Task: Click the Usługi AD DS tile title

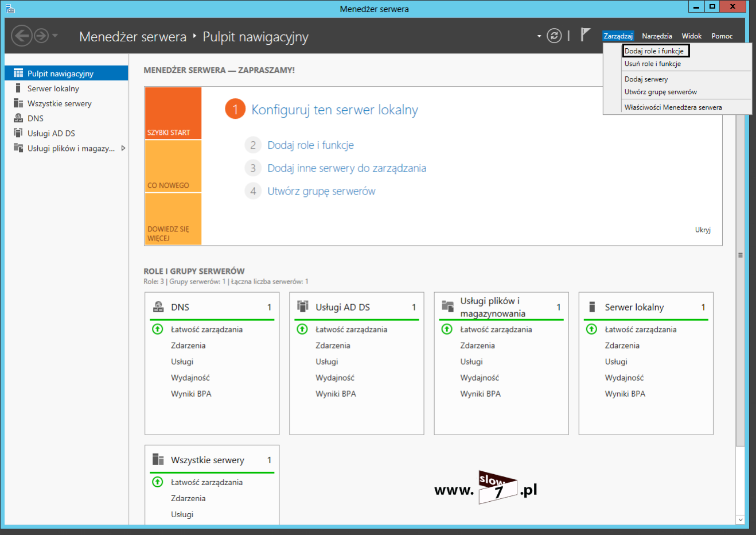Action: 342,307
